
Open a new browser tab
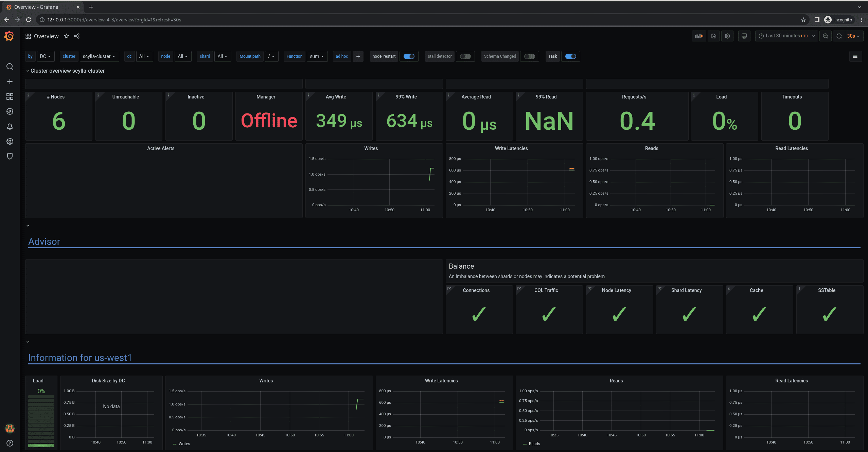91,7
